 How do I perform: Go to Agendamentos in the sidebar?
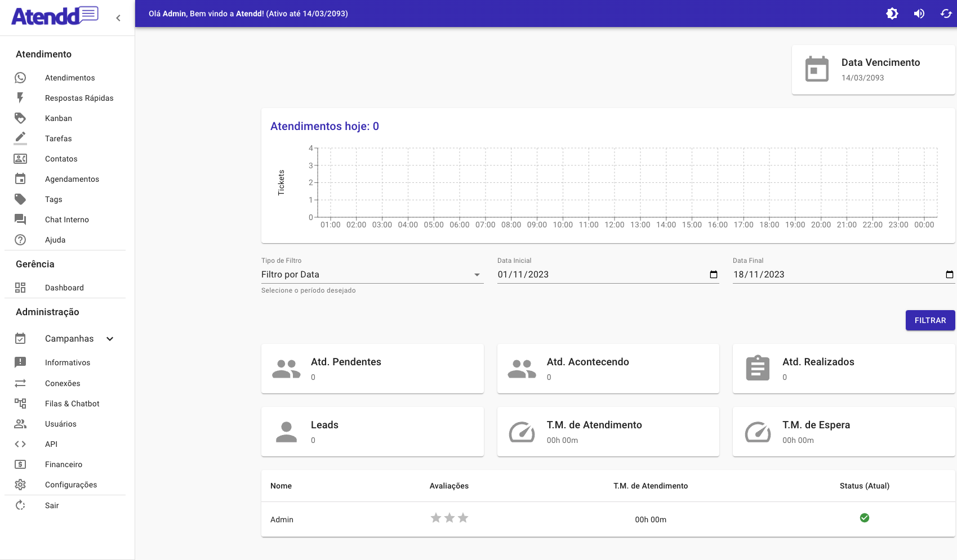pyautogui.click(x=72, y=179)
